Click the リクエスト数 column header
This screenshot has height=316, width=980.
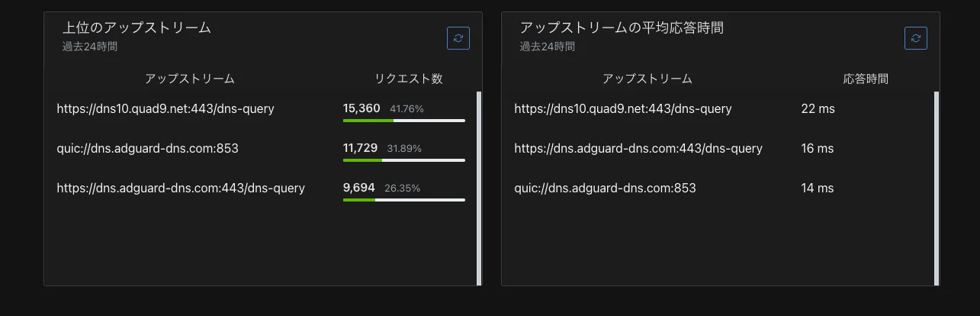click(408, 79)
